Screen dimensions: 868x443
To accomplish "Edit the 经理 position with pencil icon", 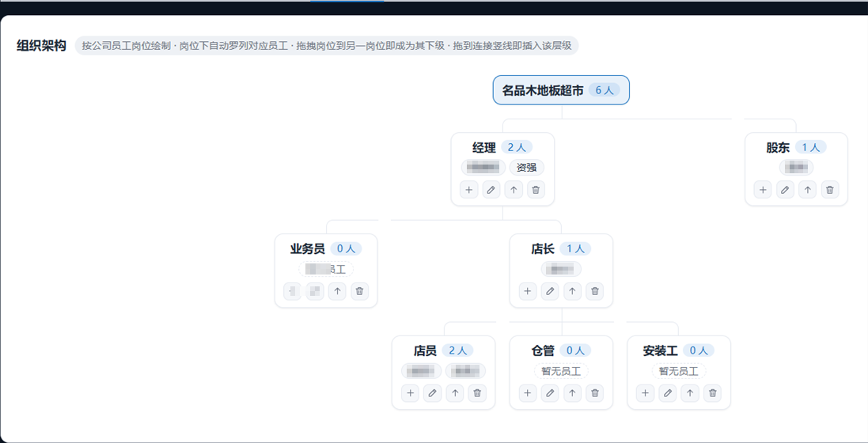I will coord(491,190).
